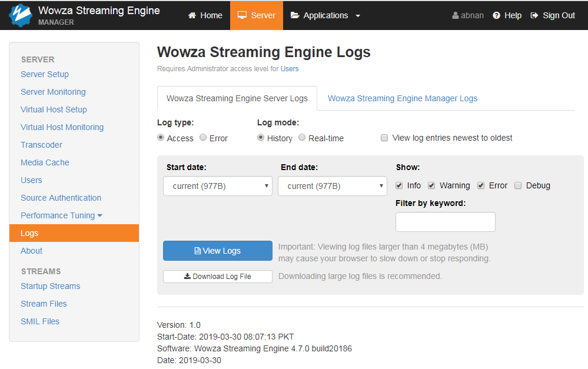The height and width of the screenshot is (369, 588).
Task: Click the abnan username in header
Action: point(471,15)
